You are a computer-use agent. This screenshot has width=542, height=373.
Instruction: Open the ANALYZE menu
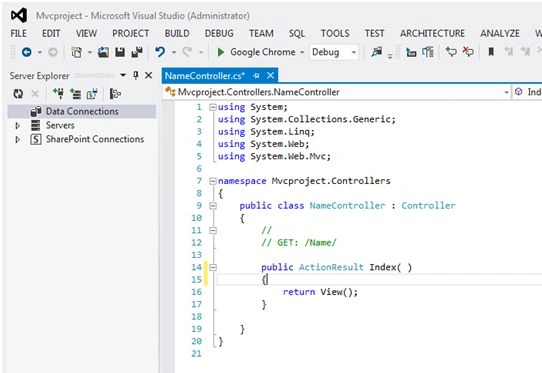click(x=500, y=33)
